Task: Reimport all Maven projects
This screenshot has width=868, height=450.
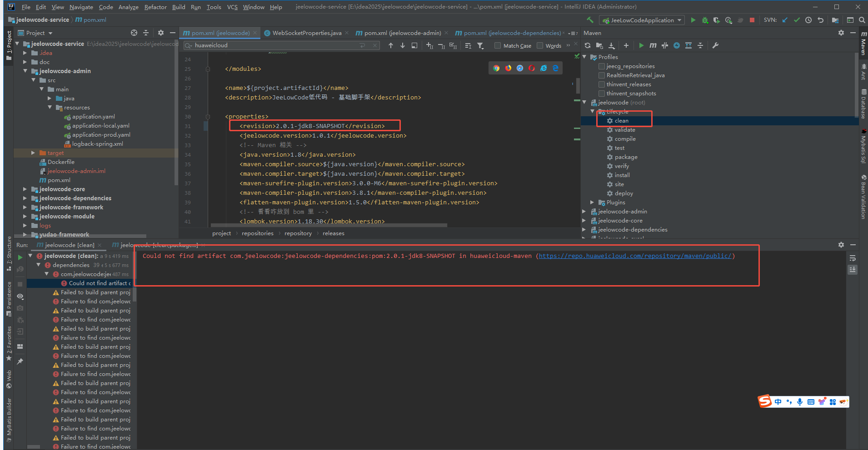Action: click(588, 45)
